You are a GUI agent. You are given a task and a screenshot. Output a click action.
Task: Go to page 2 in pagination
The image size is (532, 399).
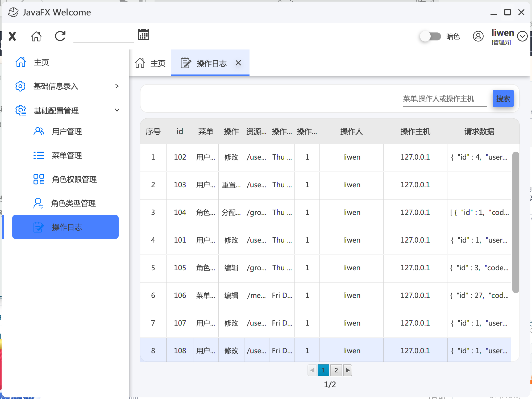tap(336, 370)
